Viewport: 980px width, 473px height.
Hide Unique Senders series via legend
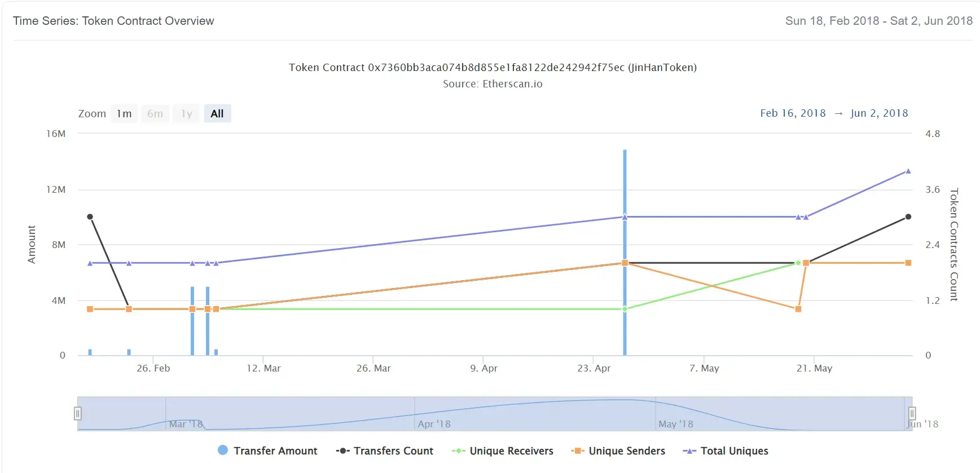(x=618, y=451)
